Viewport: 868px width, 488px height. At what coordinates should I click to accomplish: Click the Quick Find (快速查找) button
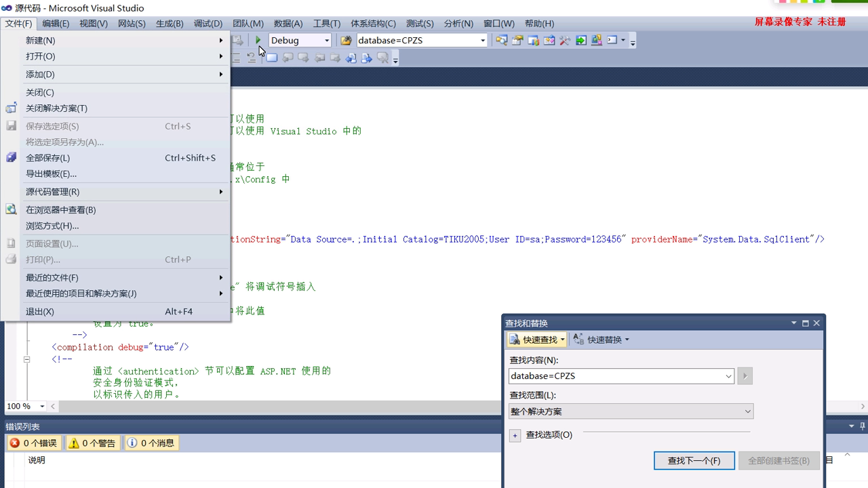point(536,340)
